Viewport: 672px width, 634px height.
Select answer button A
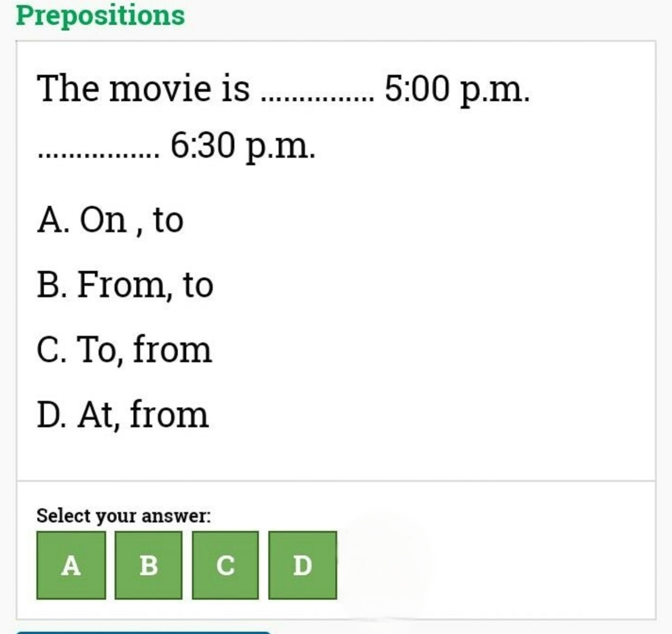click(71, 565)
